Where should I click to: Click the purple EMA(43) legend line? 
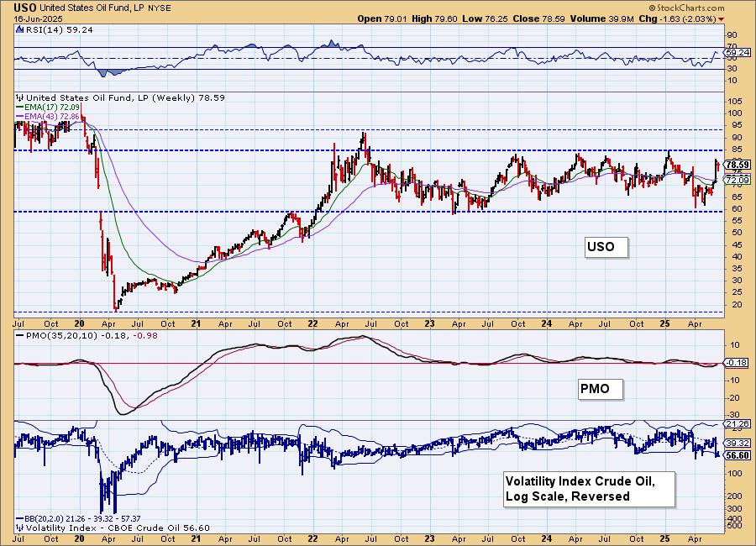pos(20,116)
